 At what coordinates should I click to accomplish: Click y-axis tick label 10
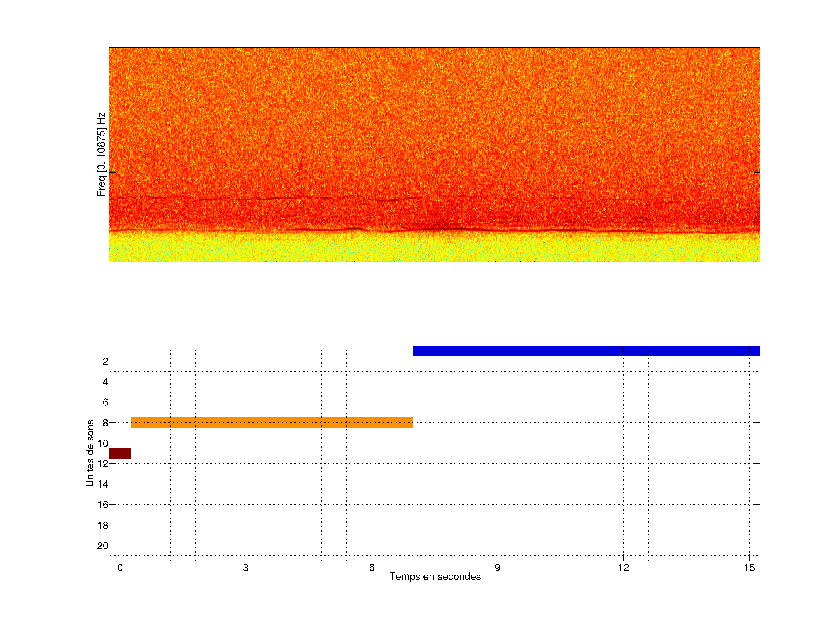[x=103, y=443]
